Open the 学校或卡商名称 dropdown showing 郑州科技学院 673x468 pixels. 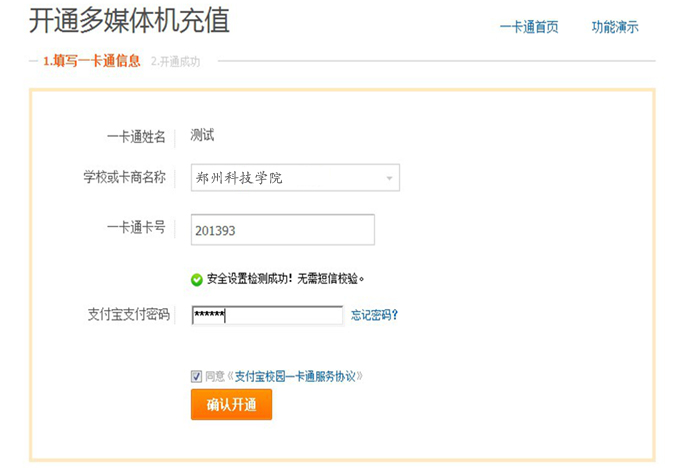[295, 177]
